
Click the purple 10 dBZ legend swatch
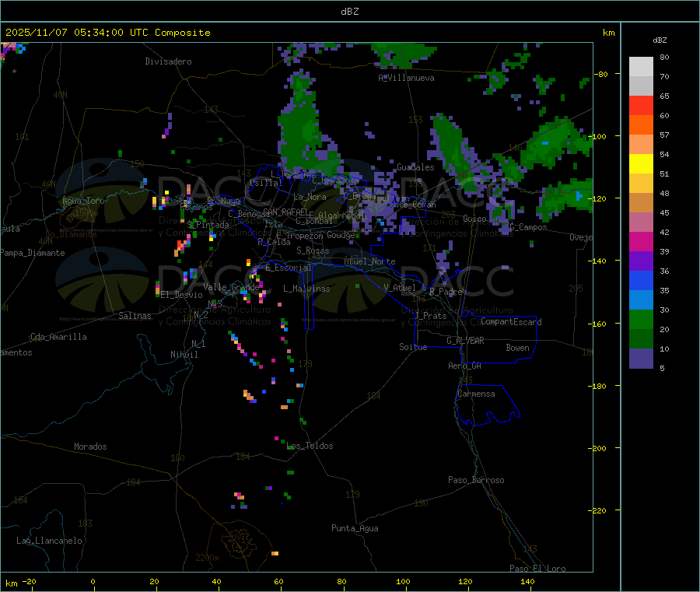pos(641,359)
